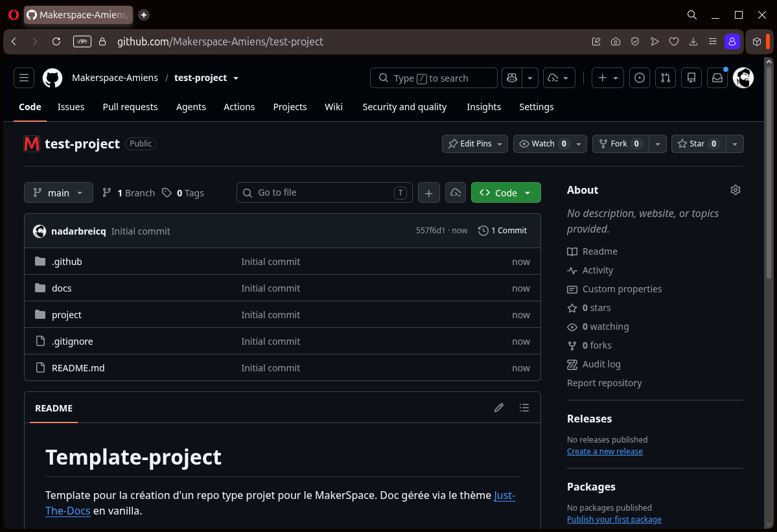Open the Fork options arrow
The width and height of the screenshot is (777, 532).
point(658,144)
